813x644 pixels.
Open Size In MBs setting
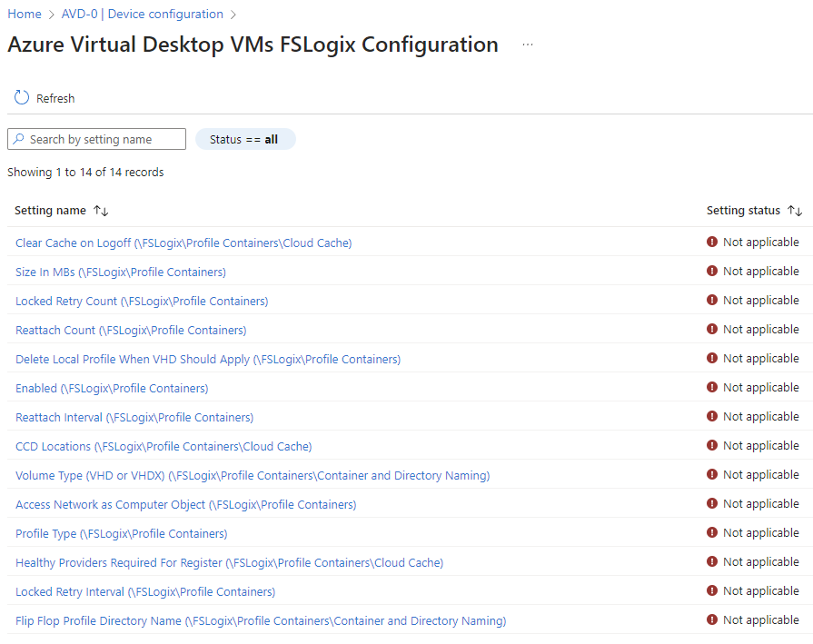click(121, 272)
